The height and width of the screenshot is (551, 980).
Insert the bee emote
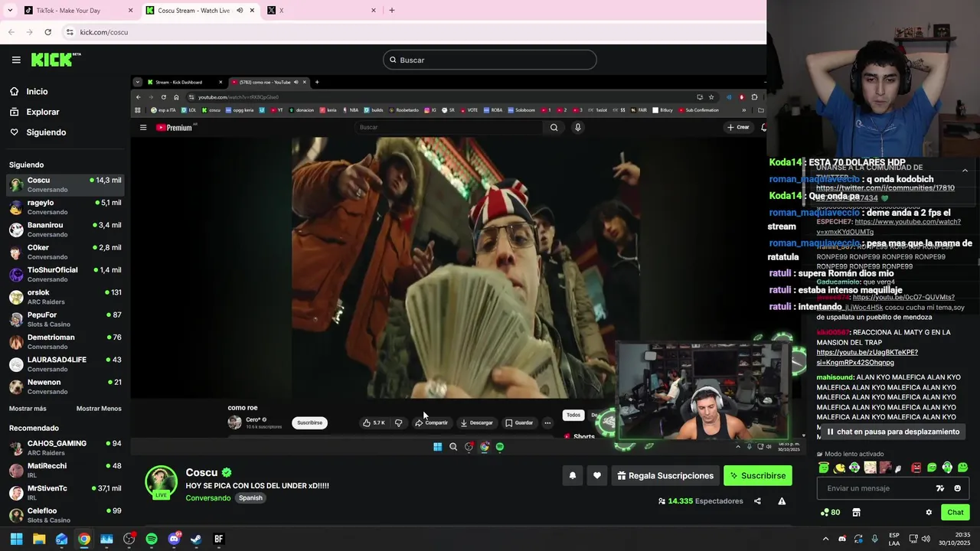tap(839, 468)
